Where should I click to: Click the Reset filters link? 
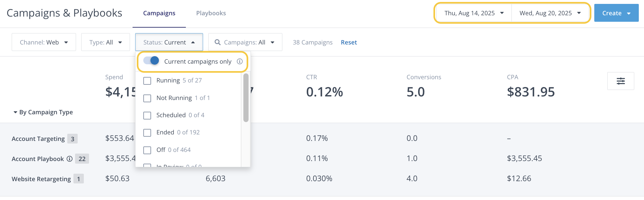click(x=349, y=42)
